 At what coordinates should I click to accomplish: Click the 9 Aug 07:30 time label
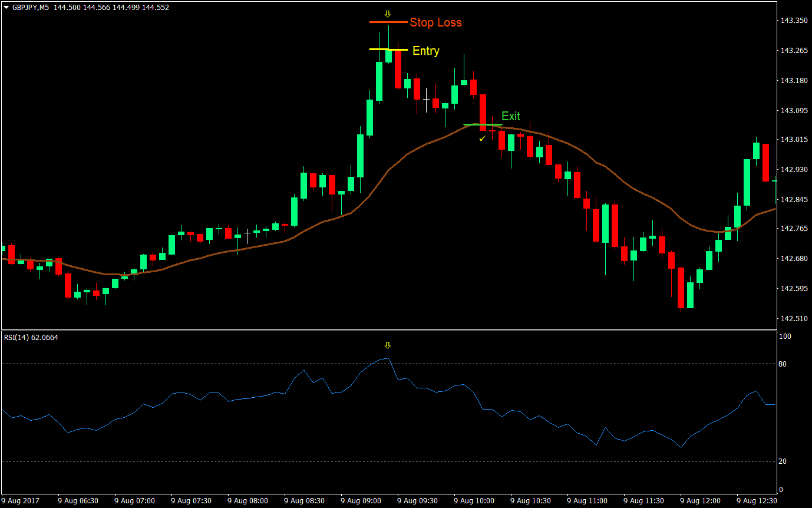pyautogui.click(x=191, y=501)
